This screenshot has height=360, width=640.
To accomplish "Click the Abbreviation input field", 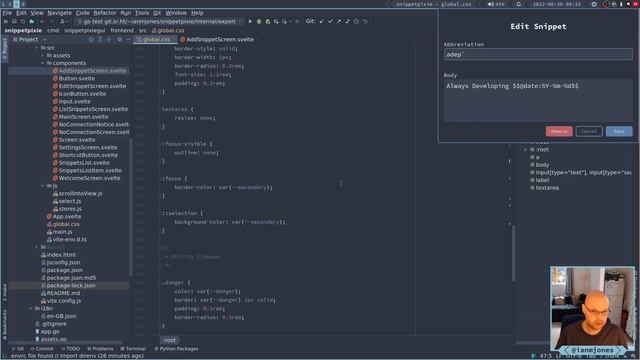I will click(538, 54).
